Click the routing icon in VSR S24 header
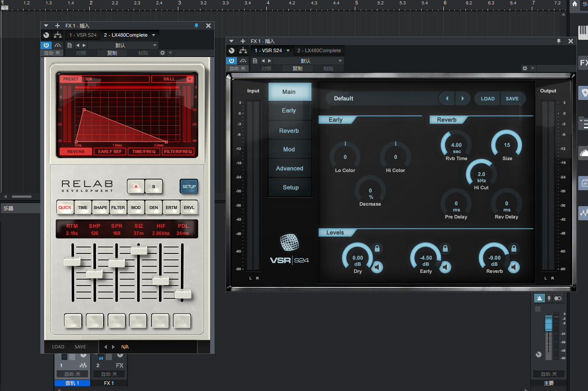Screen dimensions: 588x391 point(243,50)
